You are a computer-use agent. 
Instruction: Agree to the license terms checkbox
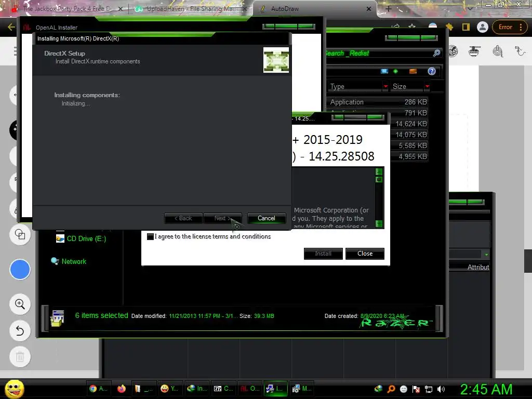pyautogui.click(x=150, y=236)
